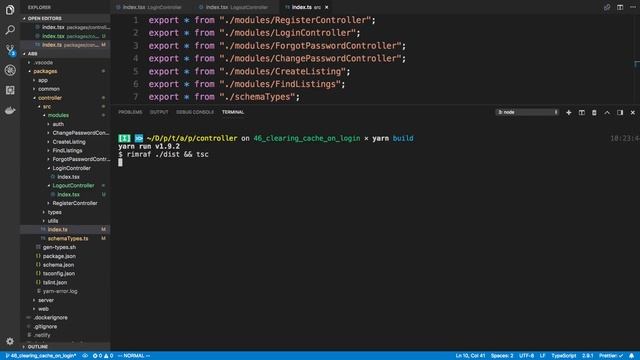Switch to the Output panel tab
This screenshot has width=640, height=360.
[x=159, y=112]
